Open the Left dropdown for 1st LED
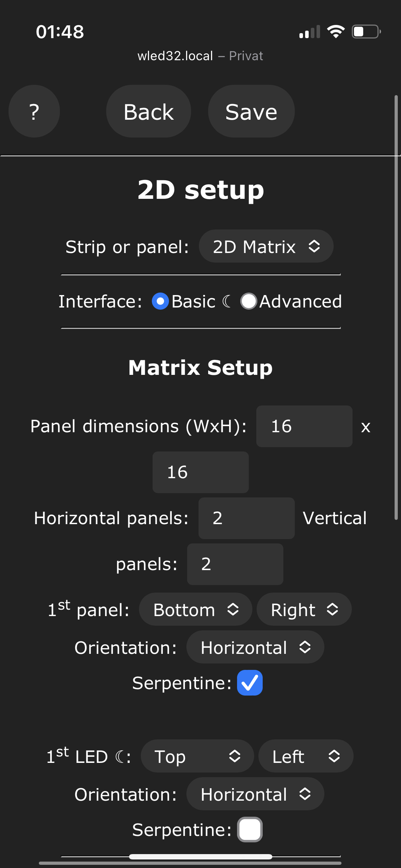 pyautogui.click(x=305, y=756)
